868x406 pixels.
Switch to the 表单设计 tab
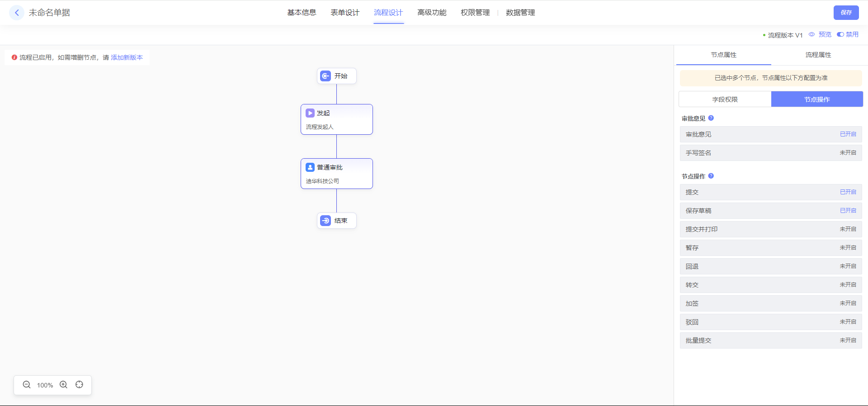(x=345, y=13)
